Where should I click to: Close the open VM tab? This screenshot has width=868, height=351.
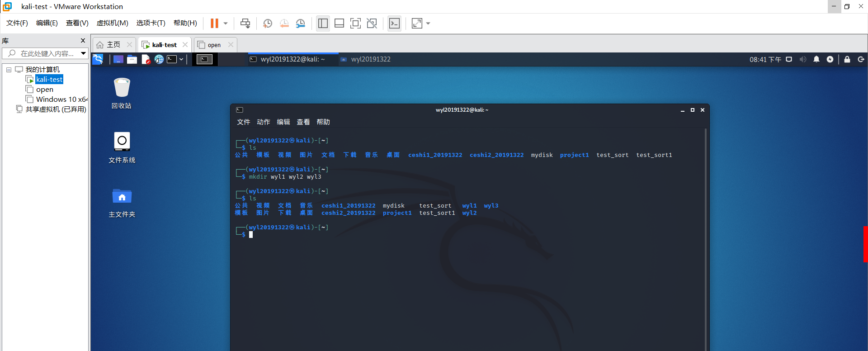231,45
